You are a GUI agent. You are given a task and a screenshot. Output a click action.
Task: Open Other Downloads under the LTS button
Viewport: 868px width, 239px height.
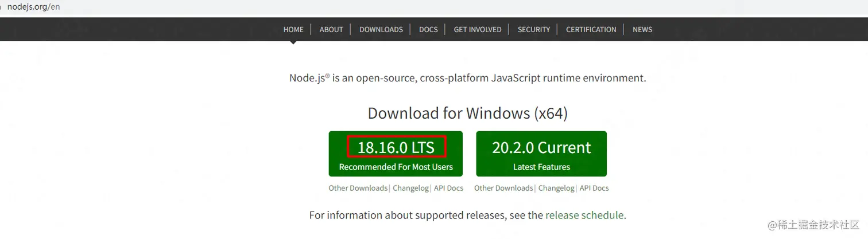pyautogui.click(x=358, y=188)
